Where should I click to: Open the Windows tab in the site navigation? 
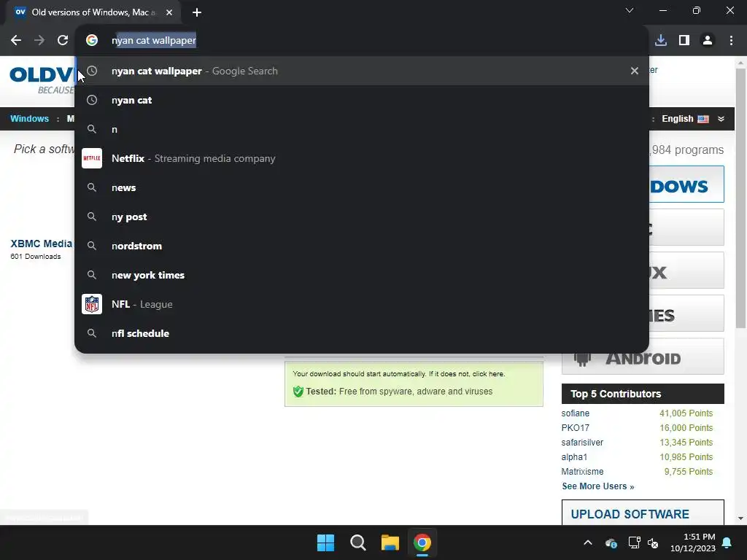click(29, 119)
